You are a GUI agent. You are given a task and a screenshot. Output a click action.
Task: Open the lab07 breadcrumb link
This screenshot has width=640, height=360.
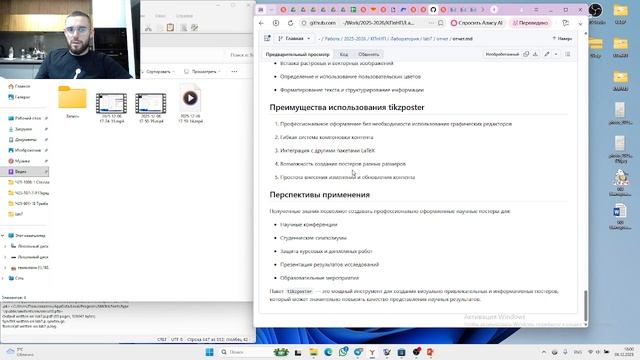[x=427, y=39]
